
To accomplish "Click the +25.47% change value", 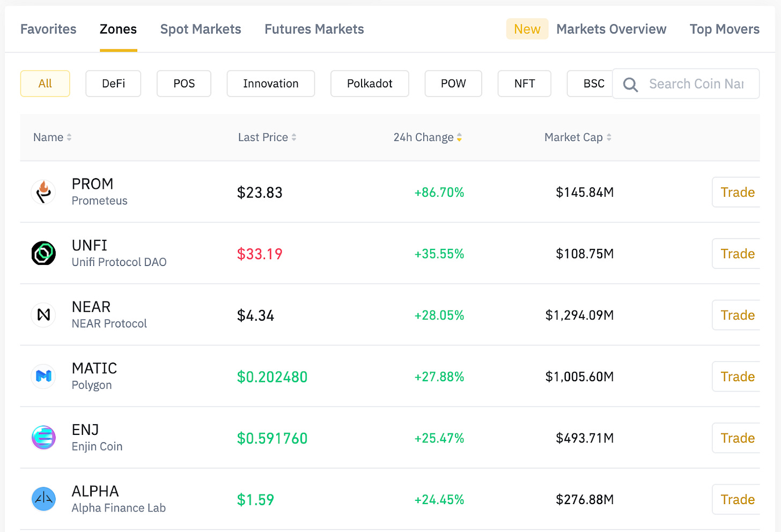I will point(439,438).
